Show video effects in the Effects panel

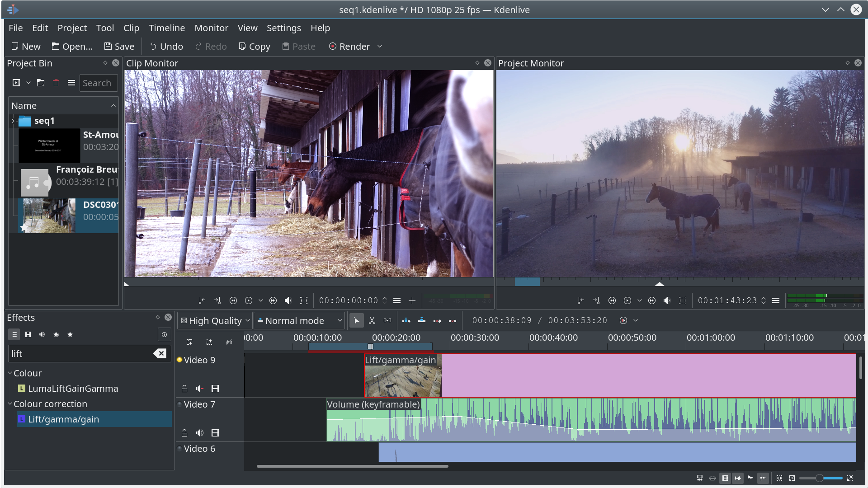28,334
